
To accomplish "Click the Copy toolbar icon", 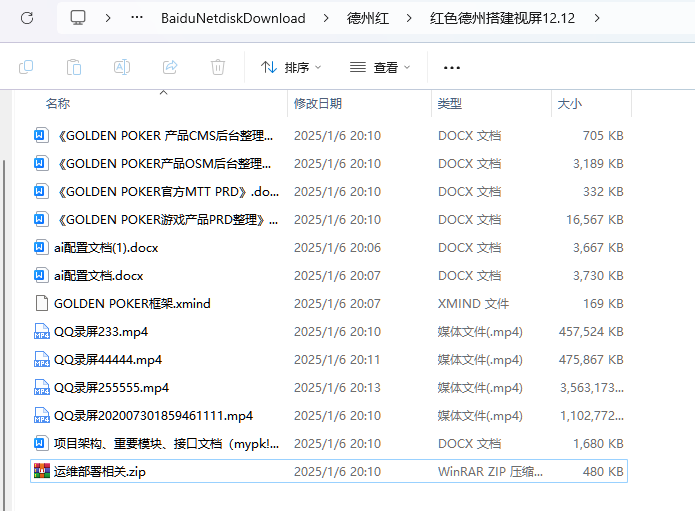I will click(26, 67).
